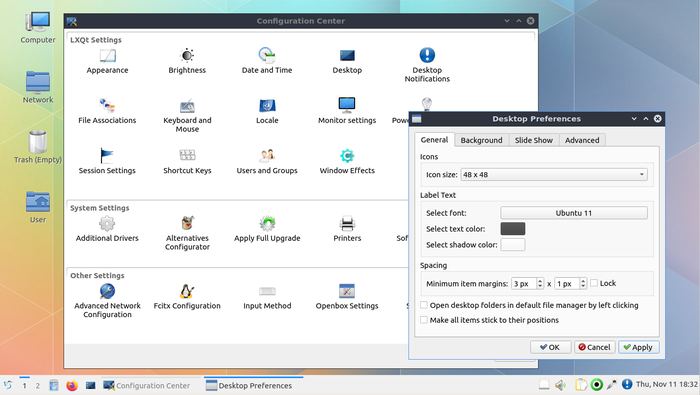Enable open desktop folders by left clicking

coord(424,305)
